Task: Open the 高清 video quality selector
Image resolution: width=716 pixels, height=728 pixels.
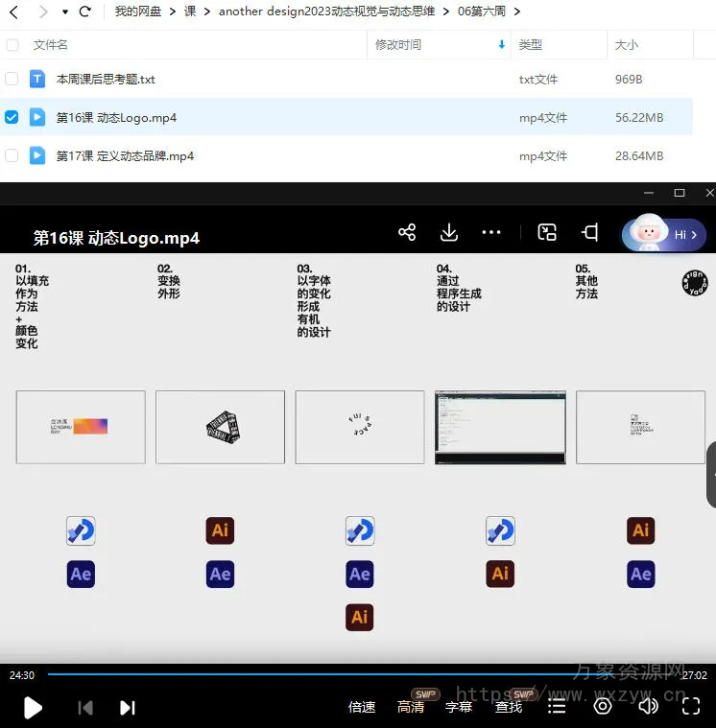Action: [x=411, y=707]
